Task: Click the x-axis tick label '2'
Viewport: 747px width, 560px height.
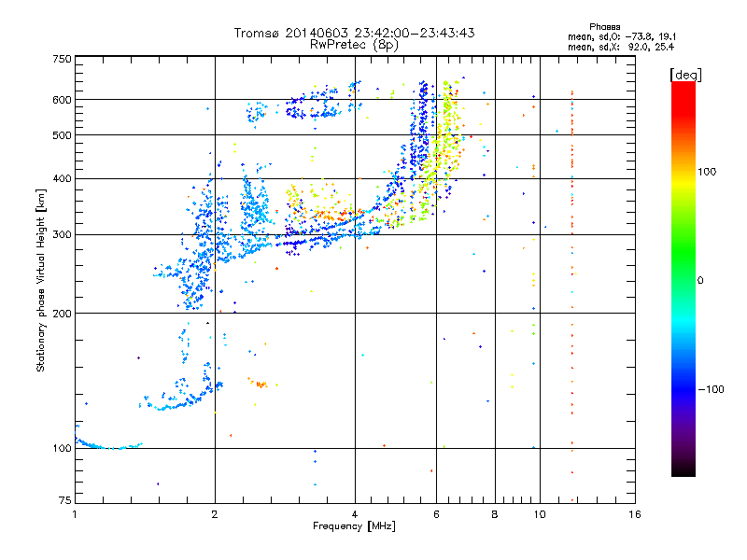Action: (215, 514)
